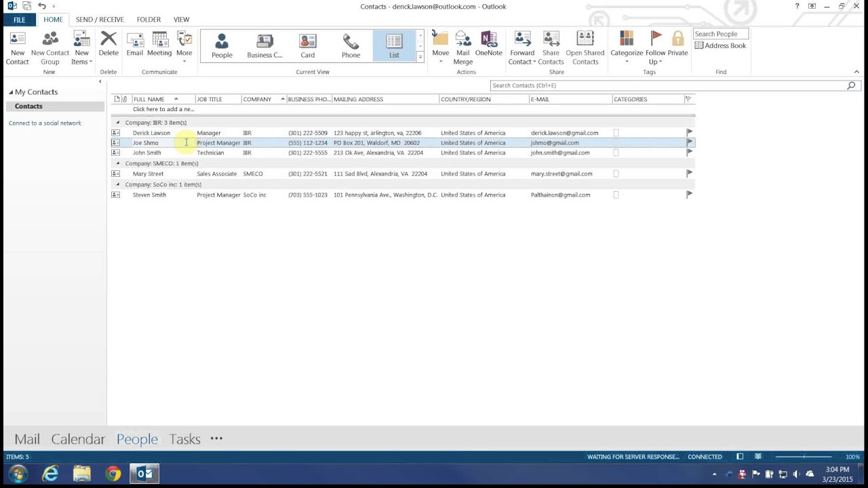The width and height of the screenshot is (868, 488).
Task: Collapse the My Contacts section
Action: pyautogui.click(x=11, y=92)
